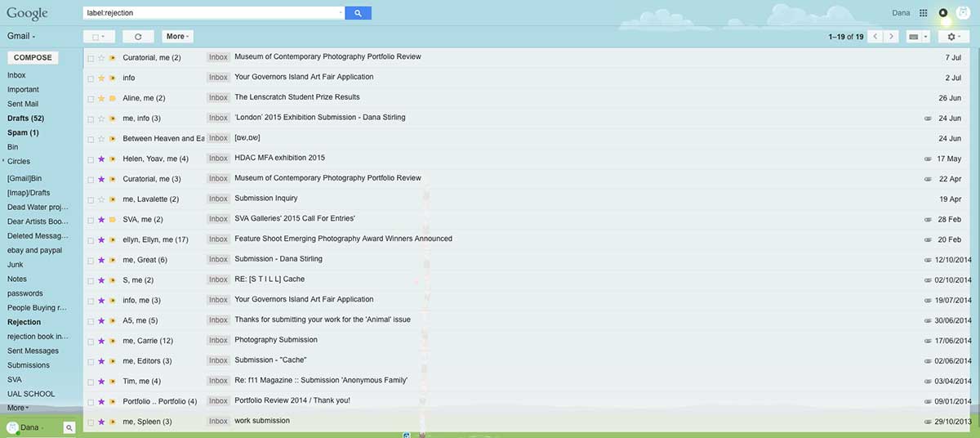Unstar the Governors Island 2 Jul email
This screenshot has height=438, width=980.
101,78
